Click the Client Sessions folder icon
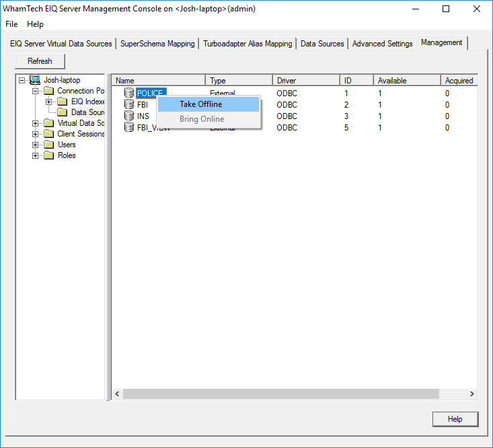This screenshot has height=448, width=493. [x=48, y=134]
